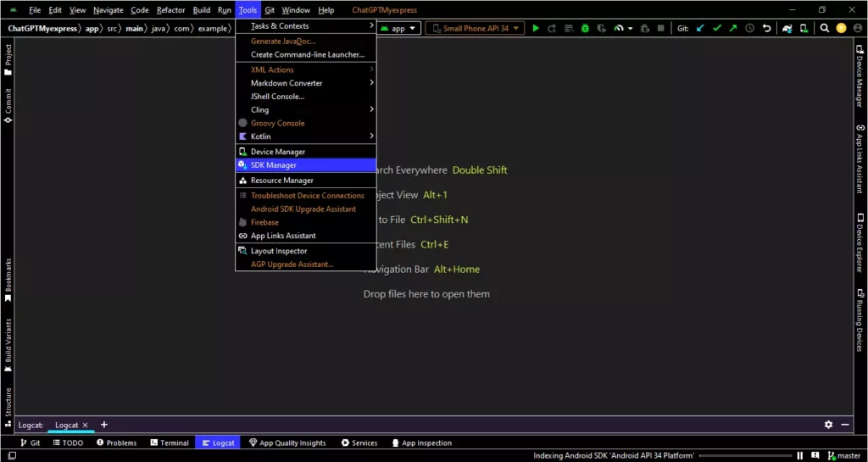Image resolution: width=868 pixels, height=462 pixels.
Task: Click the tool windows quick access icon
Action: pyautogui.click(x=12, y=456)
